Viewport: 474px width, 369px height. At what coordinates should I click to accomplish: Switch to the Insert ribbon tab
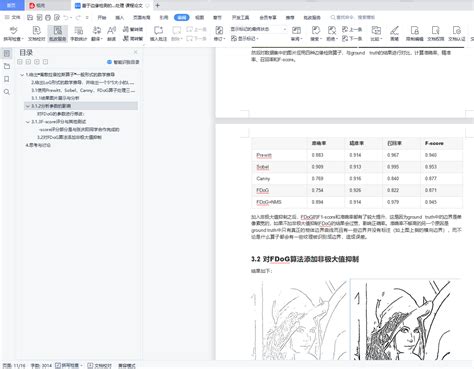pyautogui.click(x=119, y=17)
